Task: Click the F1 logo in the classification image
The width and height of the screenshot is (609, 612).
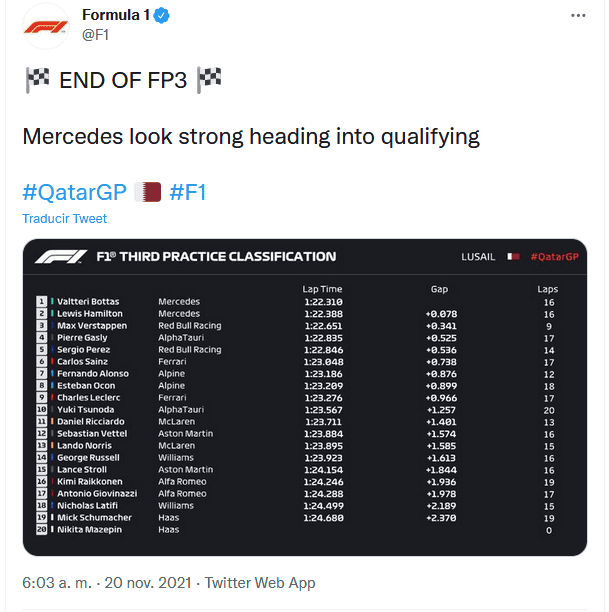Action: click(x=60, y=257)
